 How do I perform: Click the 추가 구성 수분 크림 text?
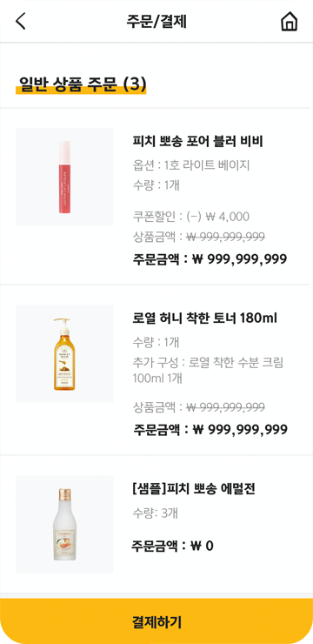pyautogui.click(x=209, y=371)
